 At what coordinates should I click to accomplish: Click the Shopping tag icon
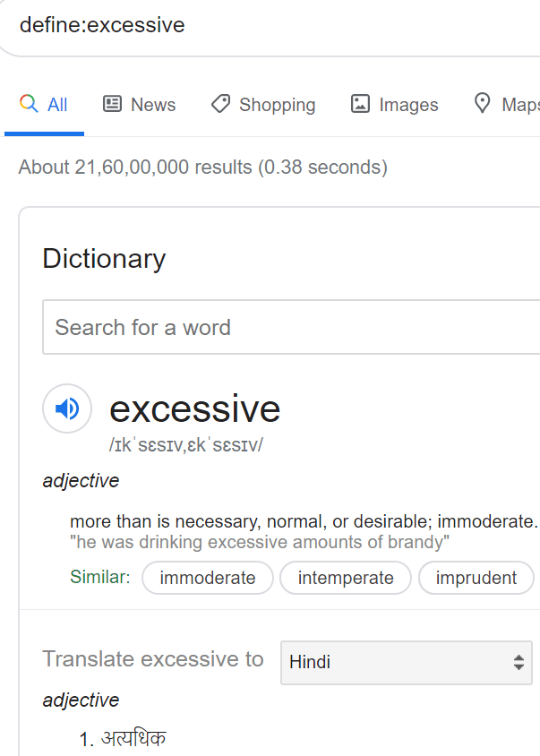pos(220,104)
